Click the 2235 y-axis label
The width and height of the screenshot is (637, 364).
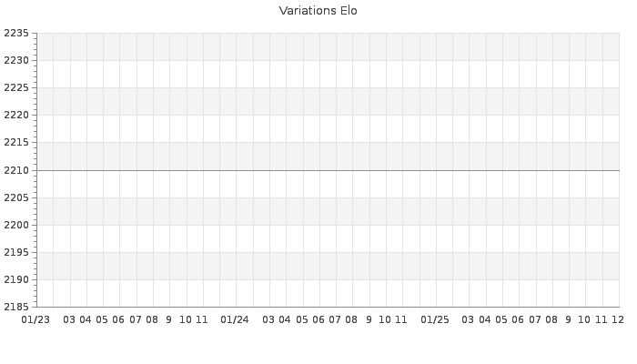(16, 33)
